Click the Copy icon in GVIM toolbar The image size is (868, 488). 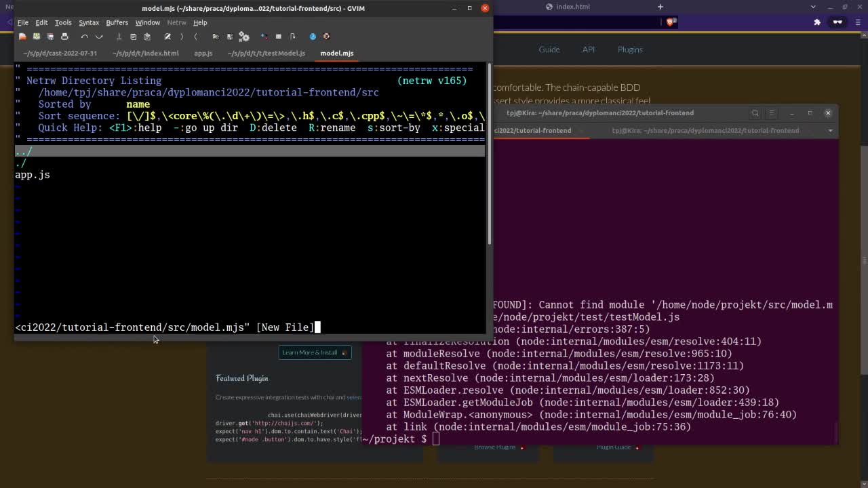click(133, 37)
